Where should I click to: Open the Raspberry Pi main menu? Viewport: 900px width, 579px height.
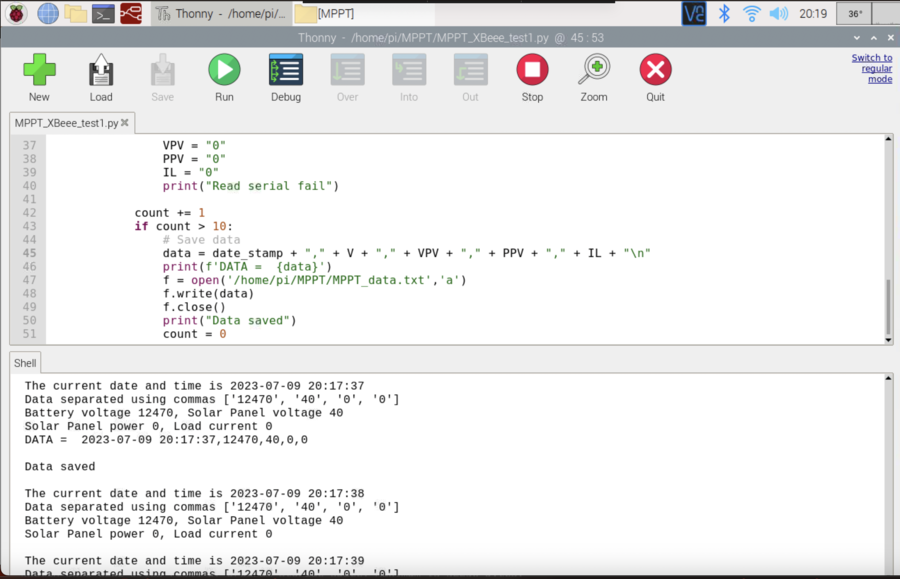17,13
